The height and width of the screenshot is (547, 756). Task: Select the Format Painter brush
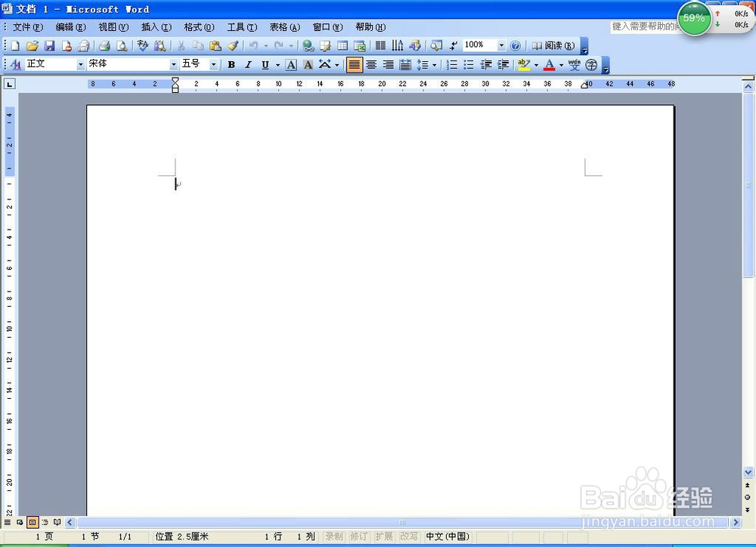233,46
